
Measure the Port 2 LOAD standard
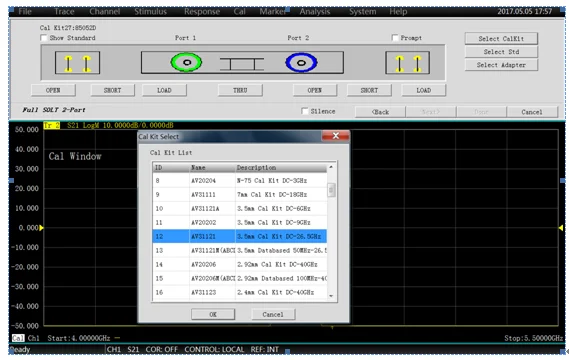pyautogui.click(x=423, y=90)
